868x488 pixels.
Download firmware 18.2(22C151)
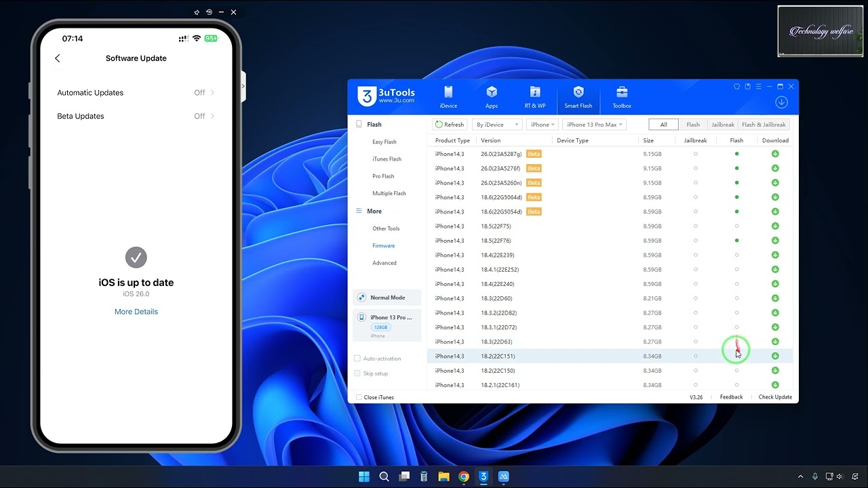[x=775, y=356]
